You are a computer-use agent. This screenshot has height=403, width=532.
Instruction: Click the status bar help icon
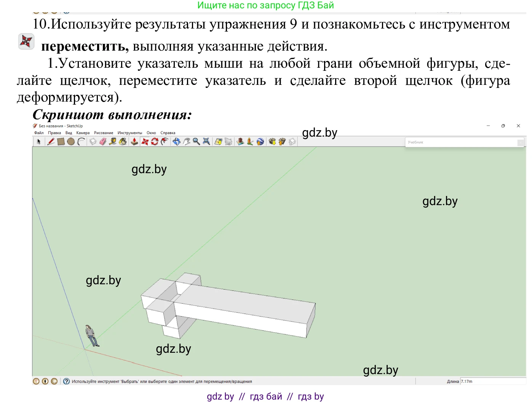(x=66, y=381)
